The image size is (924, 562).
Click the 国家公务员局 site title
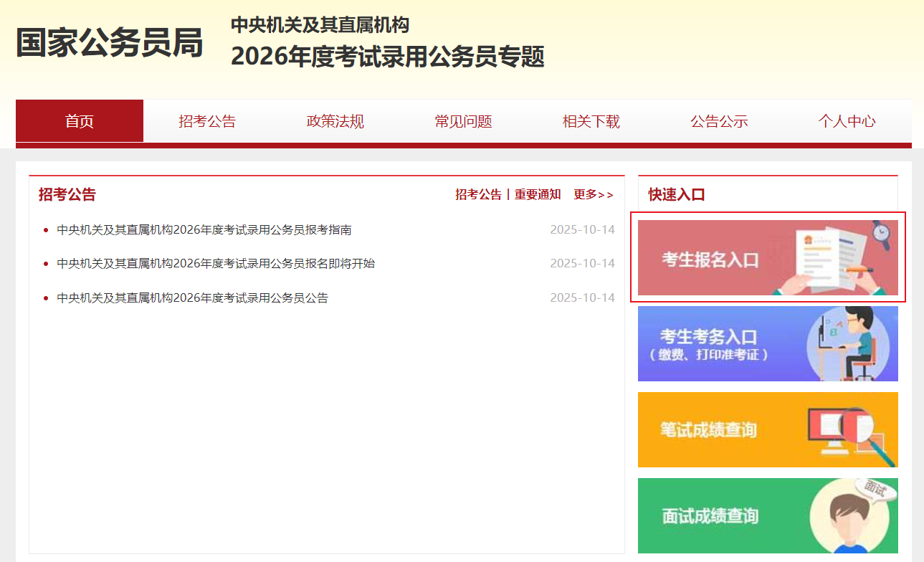click(x=110, y=44)
